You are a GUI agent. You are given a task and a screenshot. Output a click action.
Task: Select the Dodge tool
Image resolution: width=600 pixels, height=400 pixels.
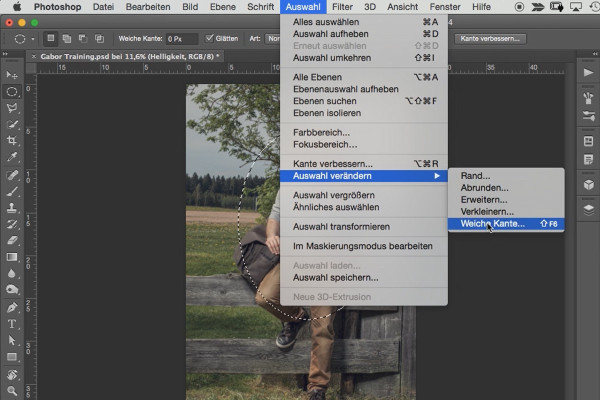12,289
